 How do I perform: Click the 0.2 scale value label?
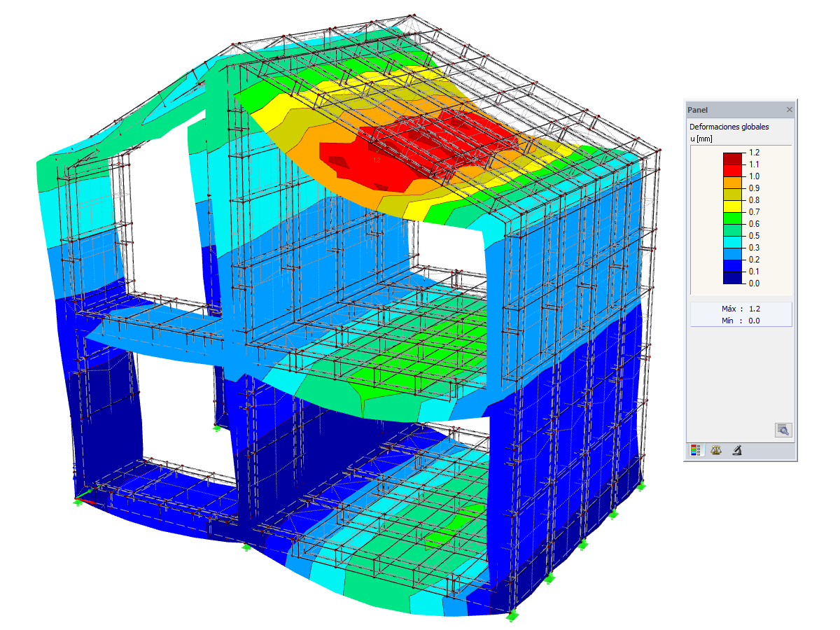tap(755, 260)
